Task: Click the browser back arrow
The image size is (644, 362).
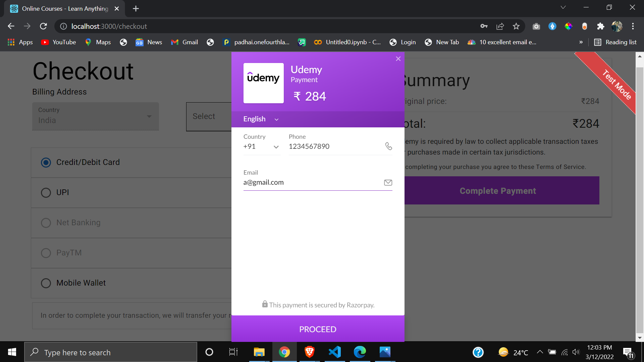Action: click(11, 26)
